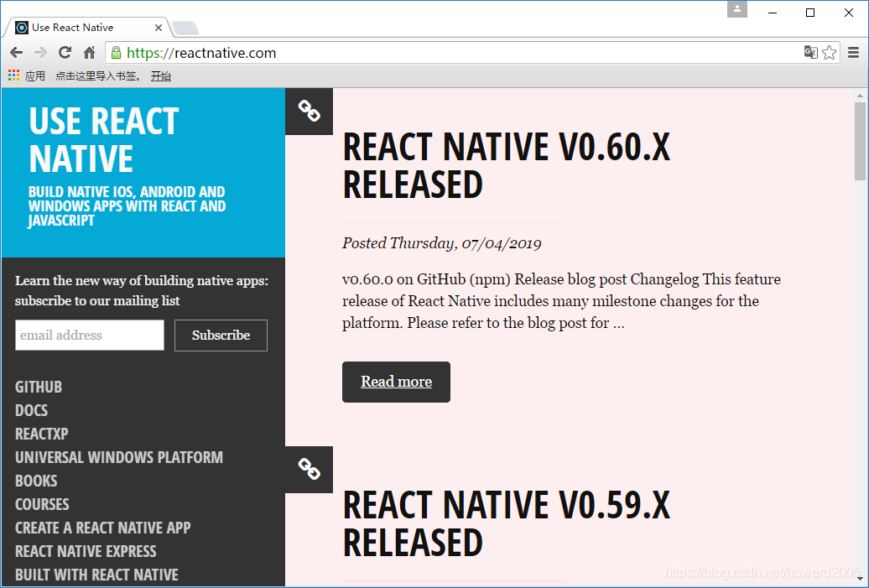Screen dimensions: 869x588
Task: Open the apps grid shortcut in bookmarks bar
Action: [14, 75]
